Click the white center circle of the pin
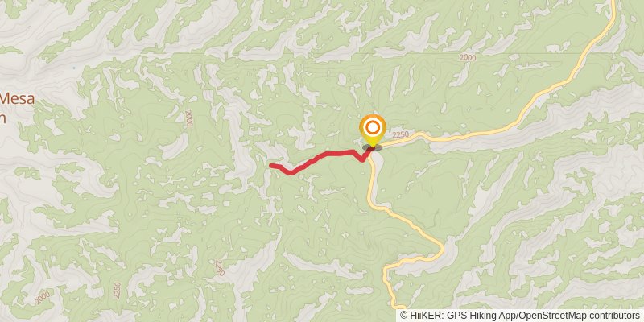The width and height of the screenshot is (644, 322). [x=373, y=127]
